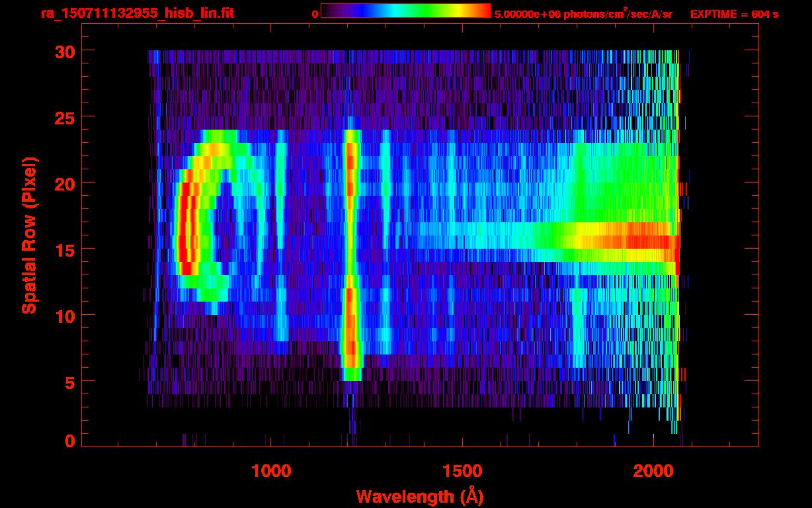Click the 1500 wavelength tick label
This screenshot has width=812, height=508.
[x=462, y=470]
